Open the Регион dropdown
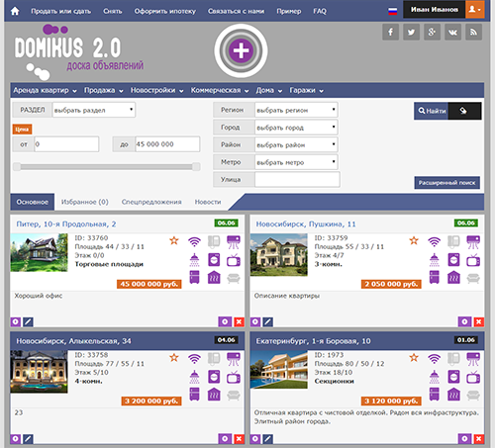 [x=296, y=110]
